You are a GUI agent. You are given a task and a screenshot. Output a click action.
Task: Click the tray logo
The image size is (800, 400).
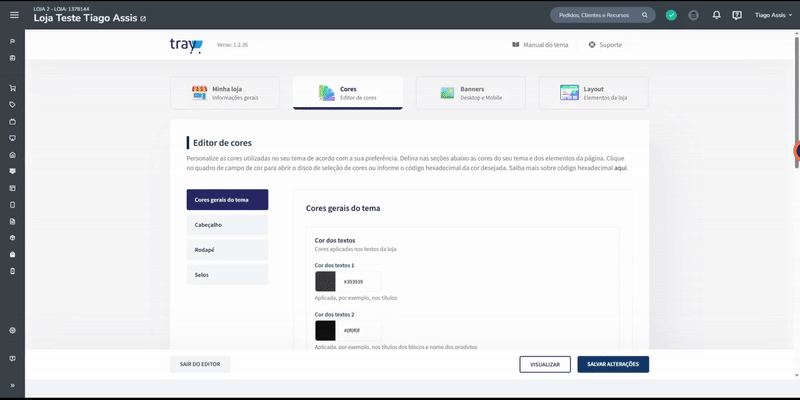(186, 45)
